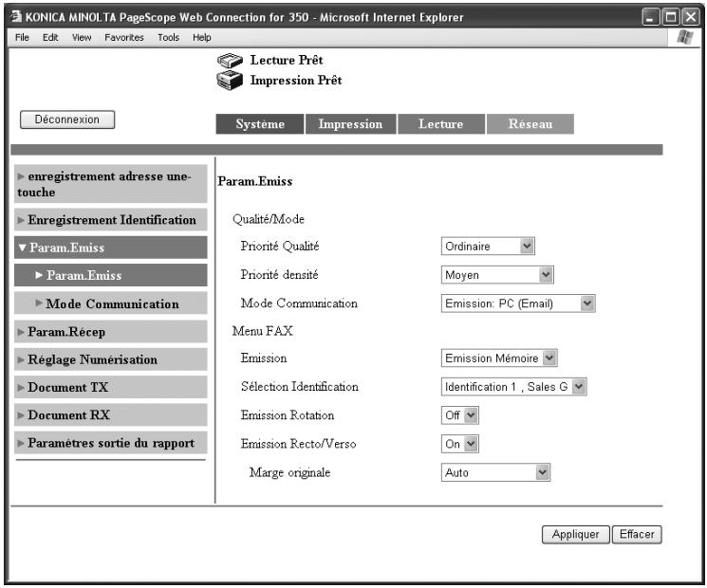
Task: Switch to the Impression tab
Action: tap(351, 124)
